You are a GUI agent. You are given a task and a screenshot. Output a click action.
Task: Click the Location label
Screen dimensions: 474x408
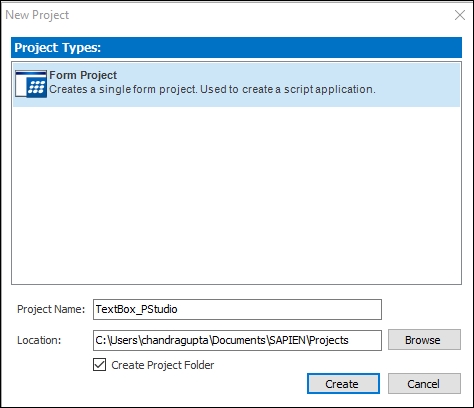(x=39, y=340)
